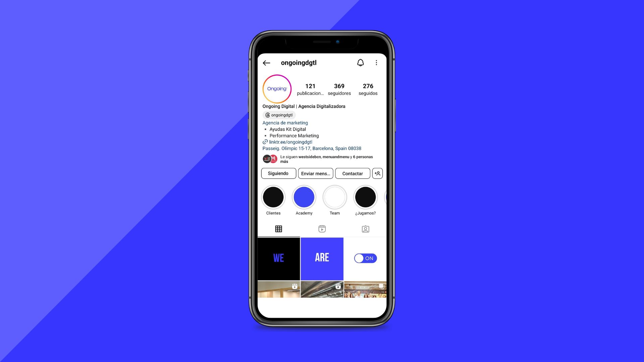Tap the reels/video tab icon

[x=322, y=229]
